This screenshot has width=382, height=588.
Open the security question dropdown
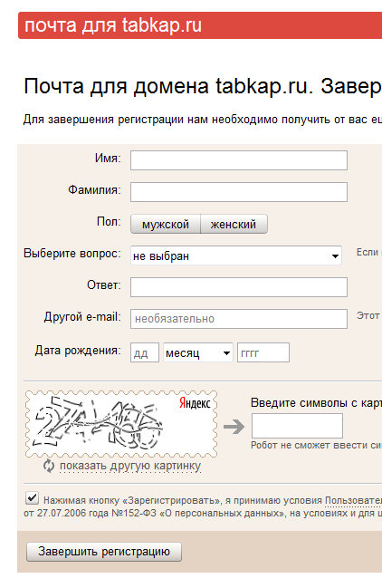(236, 255)
